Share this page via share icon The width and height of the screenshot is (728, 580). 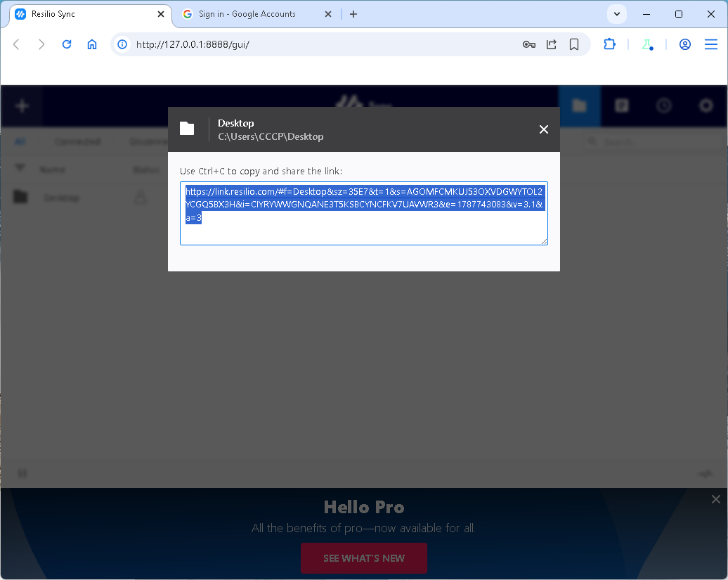tap(552, 44)
